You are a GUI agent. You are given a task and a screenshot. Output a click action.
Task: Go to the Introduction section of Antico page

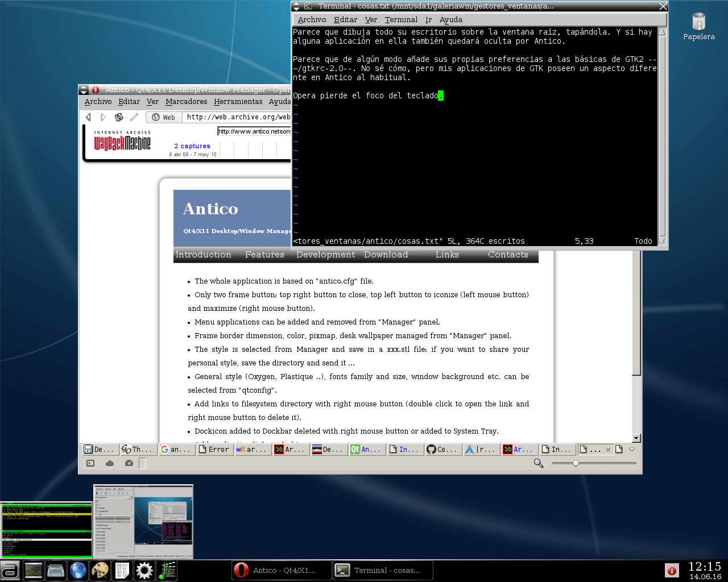coord(203,255)
